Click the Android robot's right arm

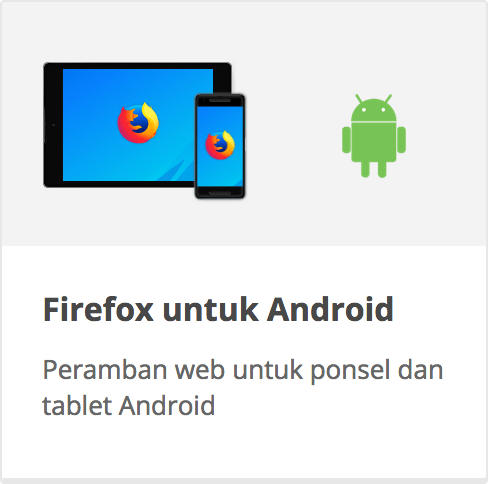point(401,140)
